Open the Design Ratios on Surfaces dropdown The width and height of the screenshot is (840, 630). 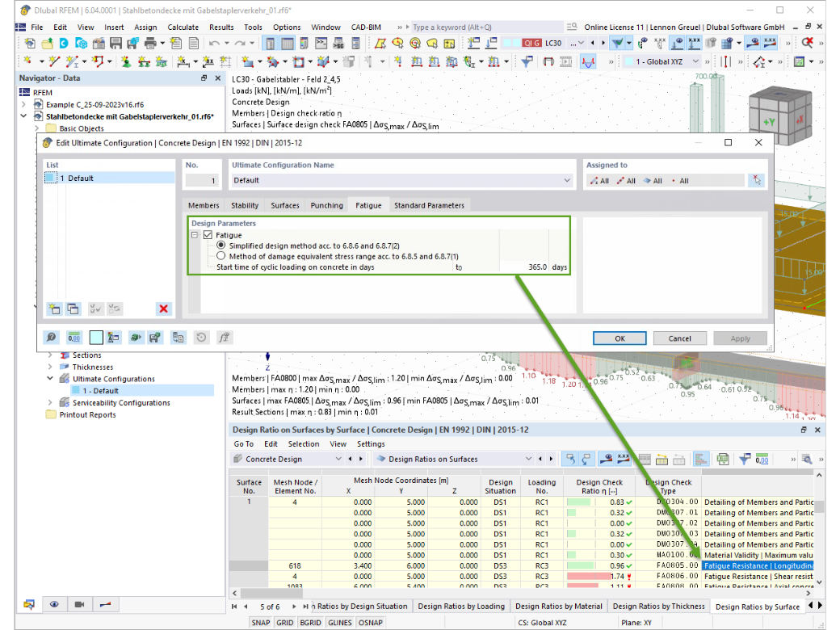click(x=528, y=459)
